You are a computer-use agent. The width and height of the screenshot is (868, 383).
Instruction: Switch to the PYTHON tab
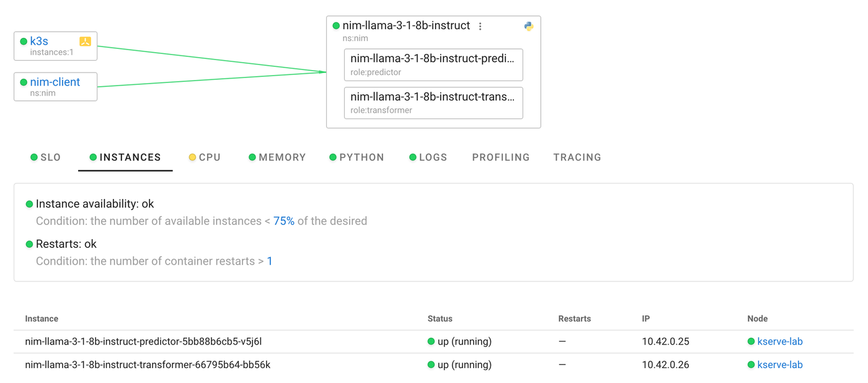point(356,157)
